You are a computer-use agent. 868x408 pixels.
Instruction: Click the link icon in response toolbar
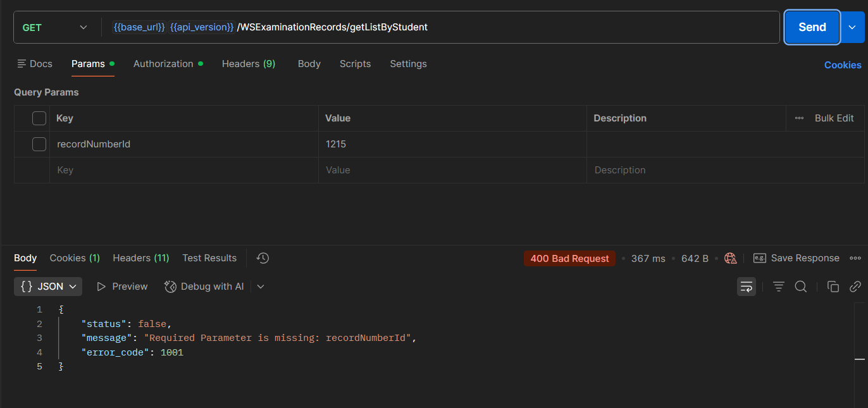tap(855, 287)
